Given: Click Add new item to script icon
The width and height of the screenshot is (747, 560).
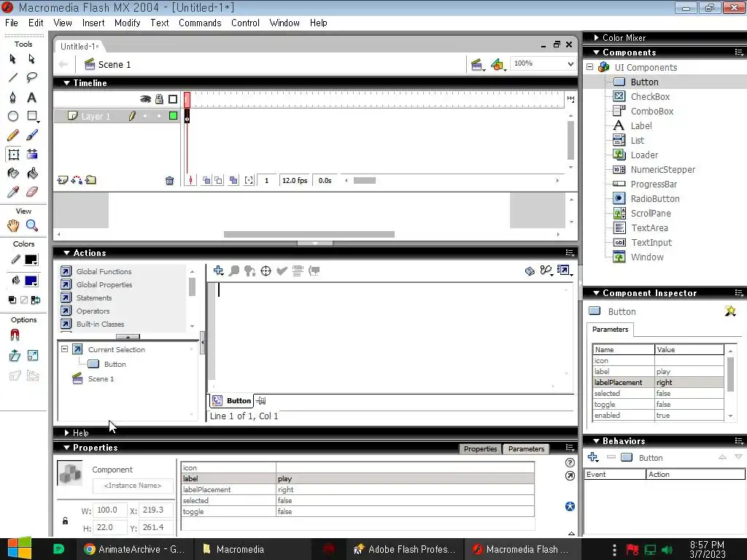Looking at the screenshot, I should pos(218,271).
